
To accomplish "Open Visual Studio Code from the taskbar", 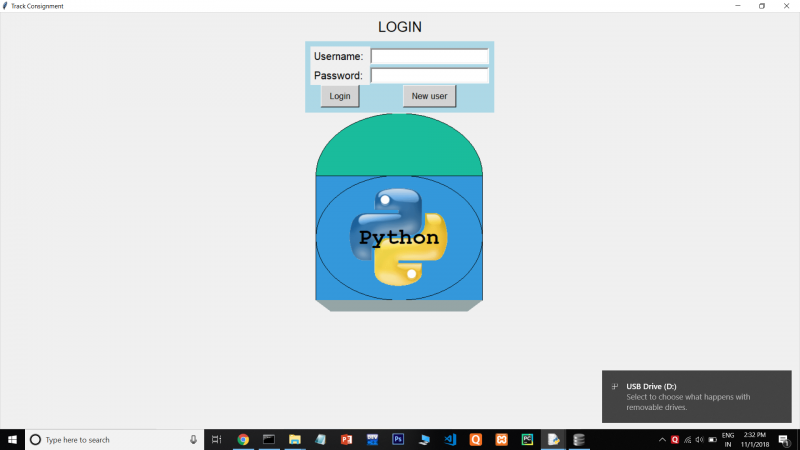I will [x=450, y=439].
